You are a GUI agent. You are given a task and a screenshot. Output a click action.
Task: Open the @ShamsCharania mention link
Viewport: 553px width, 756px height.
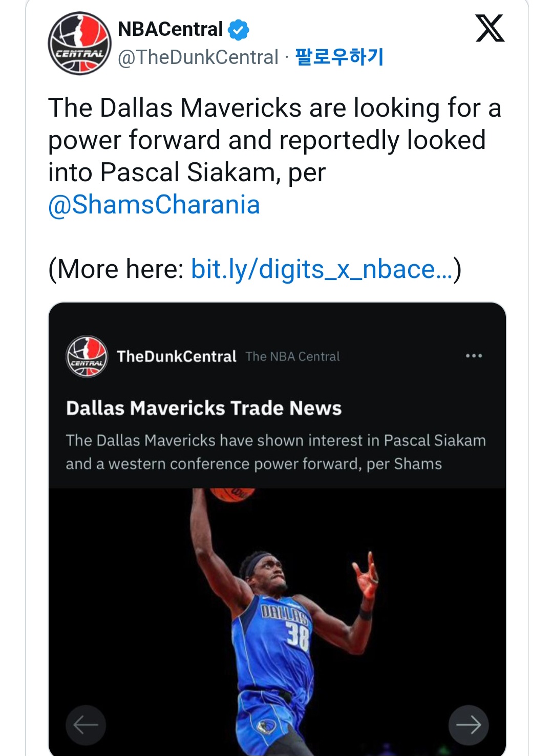coord(154,205)
